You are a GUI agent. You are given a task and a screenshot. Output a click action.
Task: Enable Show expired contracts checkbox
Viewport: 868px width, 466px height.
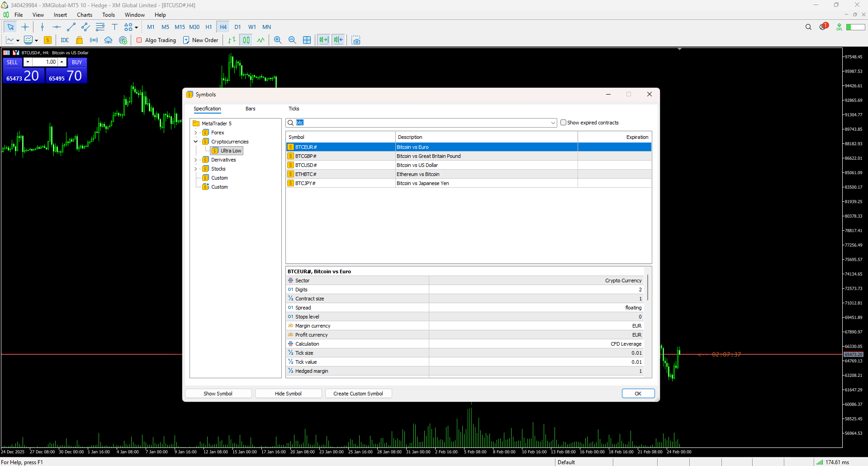tap(563, 123)
